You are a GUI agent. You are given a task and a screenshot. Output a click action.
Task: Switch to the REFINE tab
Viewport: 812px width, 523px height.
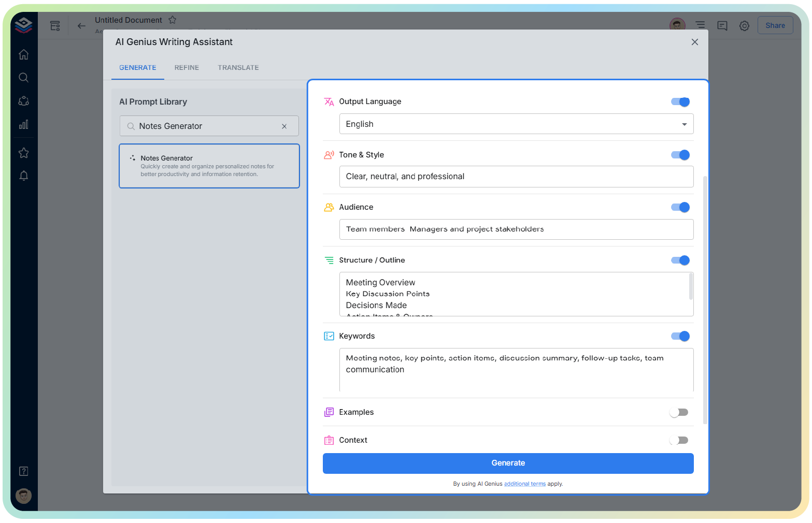187,67
